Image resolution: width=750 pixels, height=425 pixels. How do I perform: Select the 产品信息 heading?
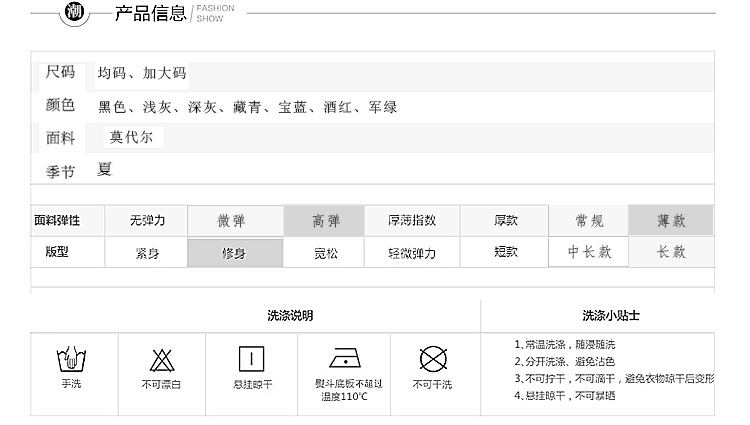pyautogui.click(x=150, y=13)
